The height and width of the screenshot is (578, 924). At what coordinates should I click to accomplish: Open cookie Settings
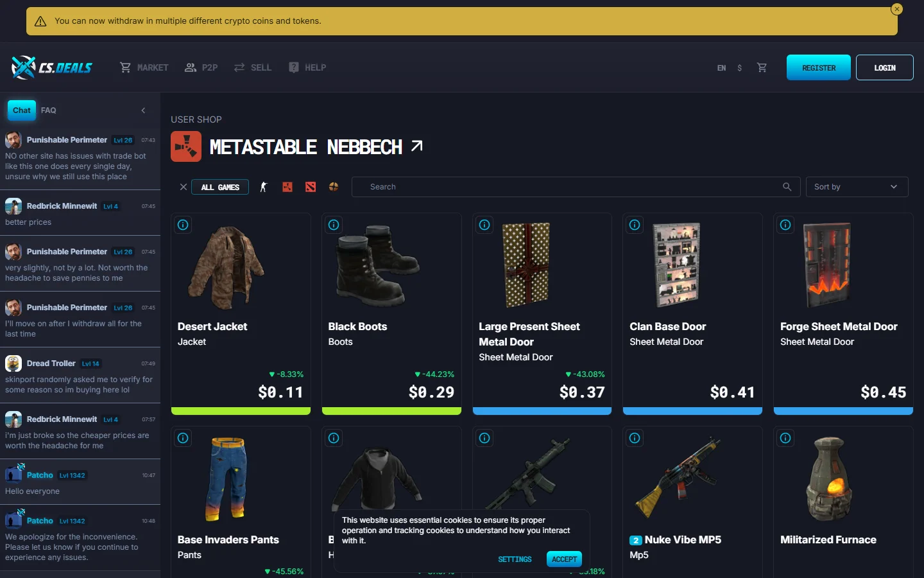coord(515,559)
